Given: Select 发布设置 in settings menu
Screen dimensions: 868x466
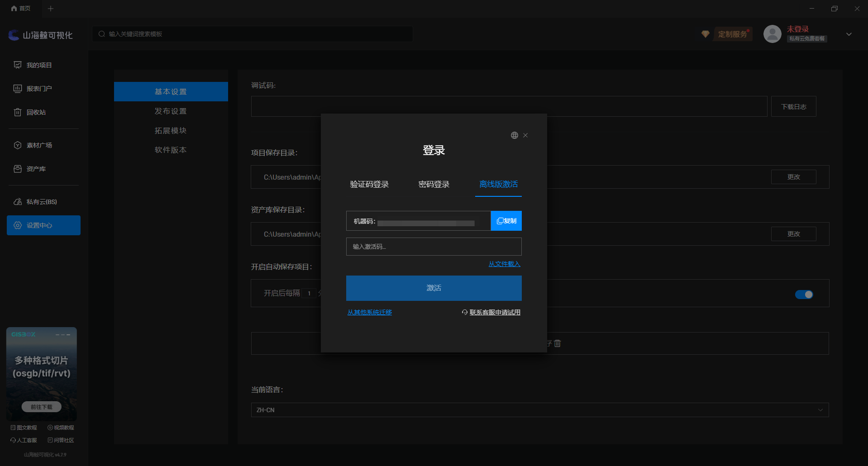Looking at the screenshot, I should click(171, 111).
